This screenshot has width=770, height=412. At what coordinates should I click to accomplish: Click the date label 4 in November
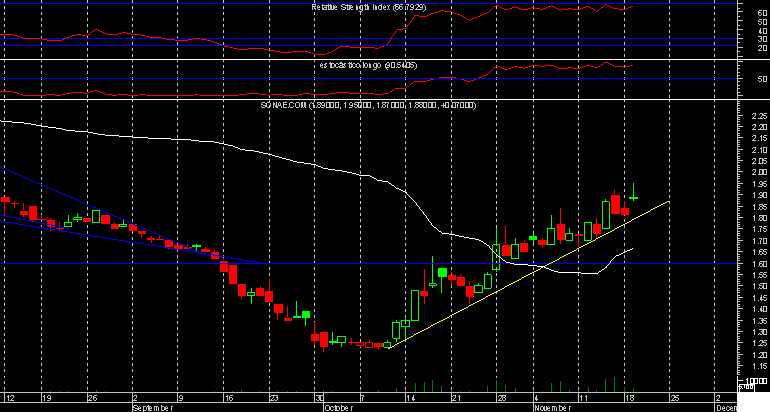tap(537, 398)
